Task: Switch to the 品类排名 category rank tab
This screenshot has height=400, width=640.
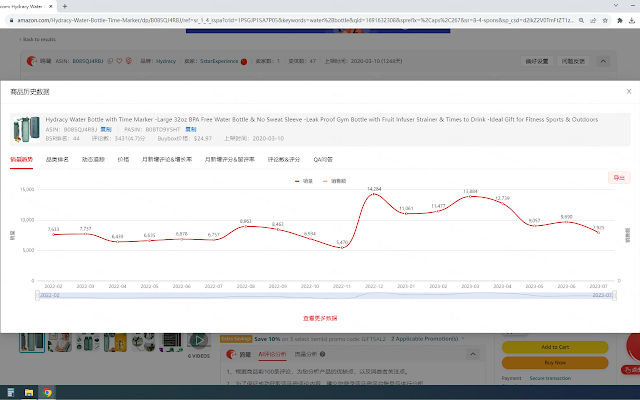Action: pyautogui.click(x=57, y=160)
